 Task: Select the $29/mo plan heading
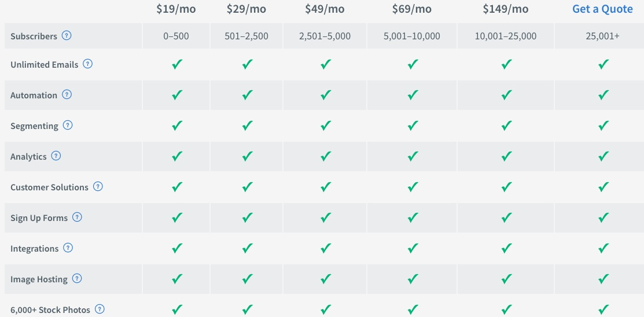click(x=246, y=9)
